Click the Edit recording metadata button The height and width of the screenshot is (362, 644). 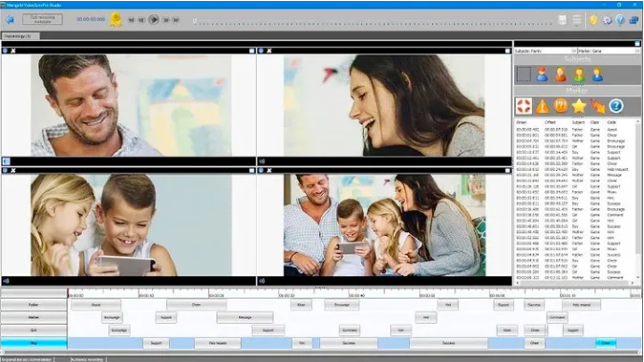pyautogui.click(x=43, y=20)
